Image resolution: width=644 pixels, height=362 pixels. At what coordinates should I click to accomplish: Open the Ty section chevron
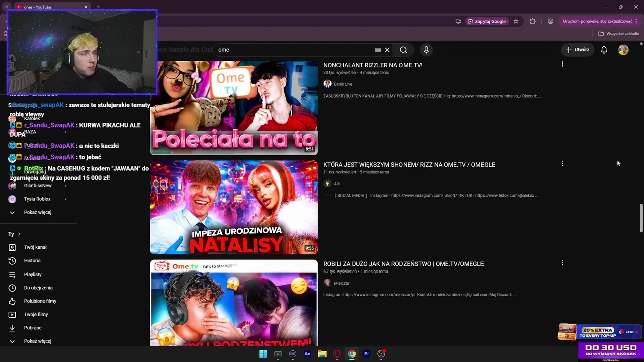tap(19, 234)
